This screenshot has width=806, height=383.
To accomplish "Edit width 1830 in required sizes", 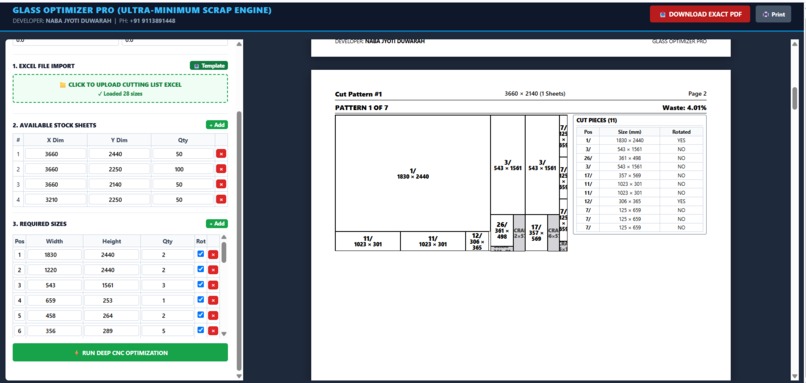I will coord(54,254).
